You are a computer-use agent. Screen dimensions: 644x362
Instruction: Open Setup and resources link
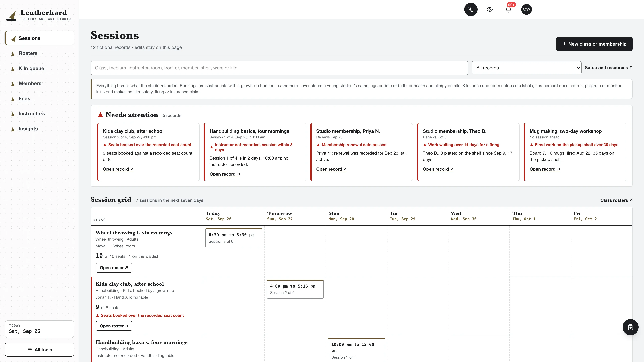pos(608,67)
